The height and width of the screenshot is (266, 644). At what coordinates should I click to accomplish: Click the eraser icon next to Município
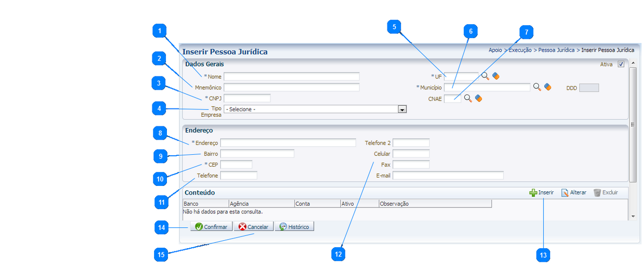547,87
